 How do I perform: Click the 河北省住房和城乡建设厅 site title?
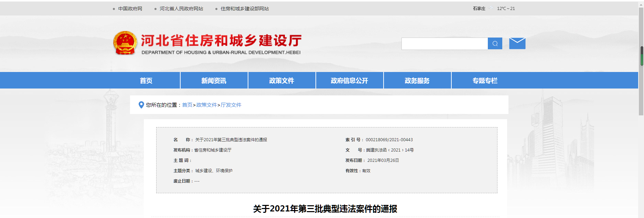221,40
